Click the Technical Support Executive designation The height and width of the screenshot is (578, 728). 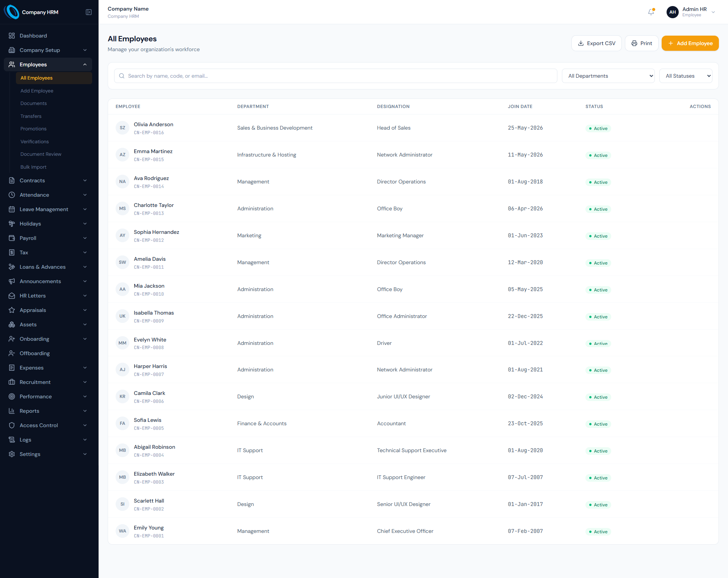point(411,450)
